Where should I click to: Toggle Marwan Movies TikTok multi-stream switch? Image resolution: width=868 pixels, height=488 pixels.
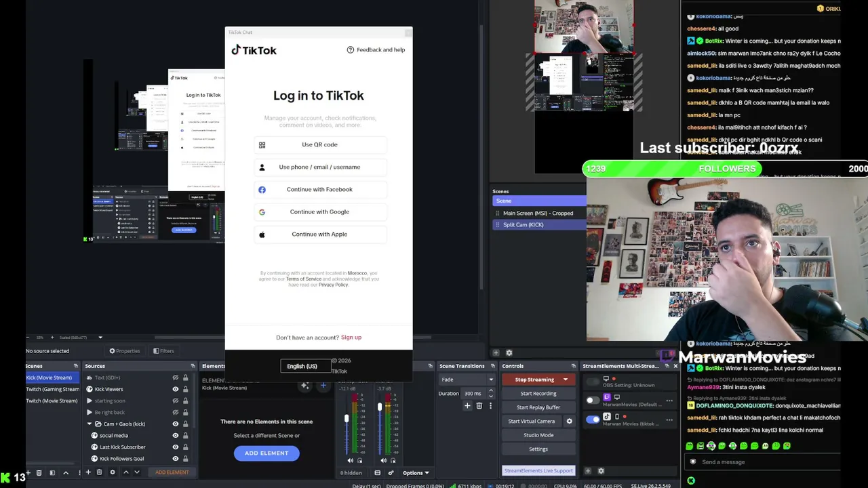593,420
